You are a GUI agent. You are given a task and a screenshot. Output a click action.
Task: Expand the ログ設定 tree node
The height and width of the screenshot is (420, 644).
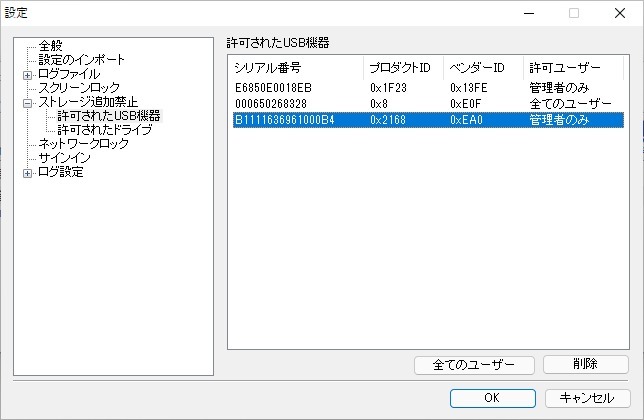tap(27, 173)
